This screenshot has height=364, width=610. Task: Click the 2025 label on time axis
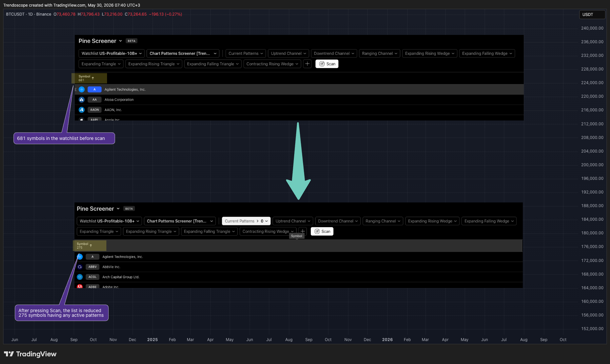152,340
